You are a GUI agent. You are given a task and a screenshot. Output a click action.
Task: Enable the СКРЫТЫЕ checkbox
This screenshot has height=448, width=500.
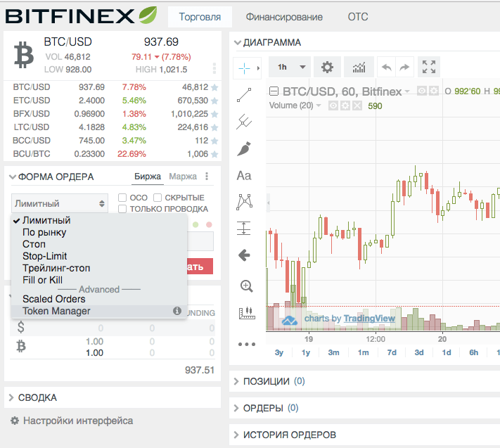coord(158,198)
